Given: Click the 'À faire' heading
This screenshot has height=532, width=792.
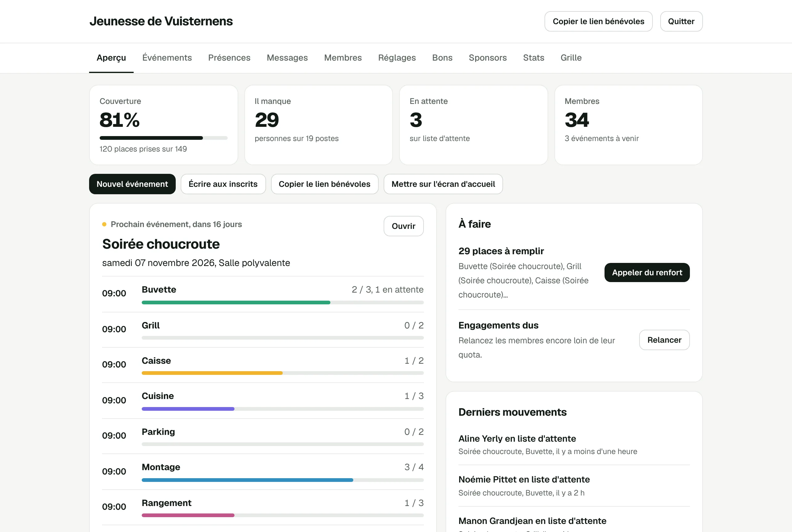Looking at the screenshot, I should pos(474,224).
